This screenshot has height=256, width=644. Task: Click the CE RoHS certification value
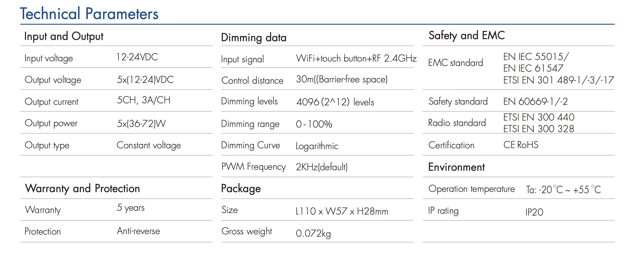(x=521, y=145)
